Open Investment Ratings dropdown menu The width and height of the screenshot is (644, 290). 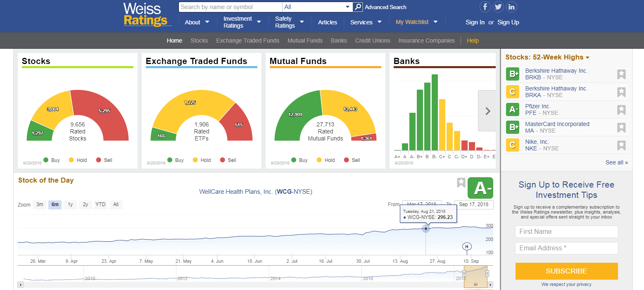coord(242,22)
